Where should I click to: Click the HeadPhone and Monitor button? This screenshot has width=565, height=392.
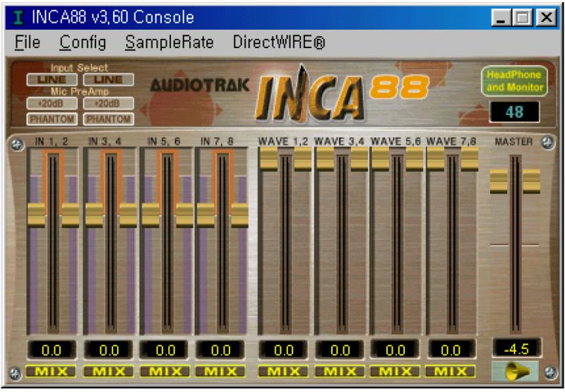[514, 81]
